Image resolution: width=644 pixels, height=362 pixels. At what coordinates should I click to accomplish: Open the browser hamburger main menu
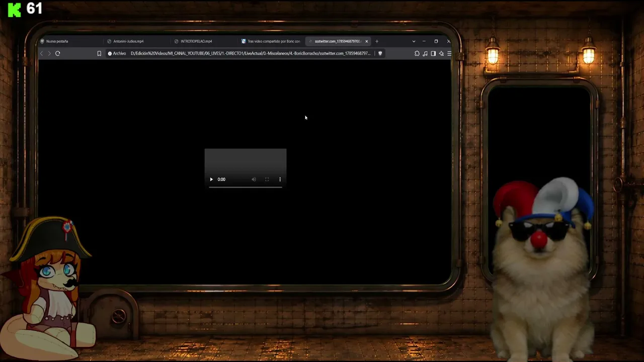pyautogui.click(x=449, y=53)
